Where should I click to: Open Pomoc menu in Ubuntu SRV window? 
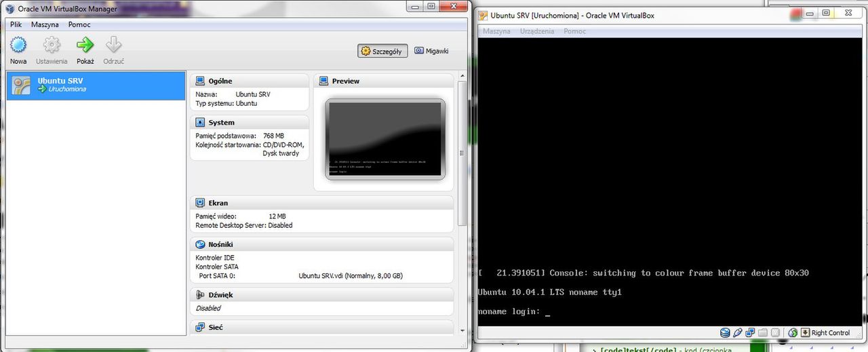click(x=574, y=31)
